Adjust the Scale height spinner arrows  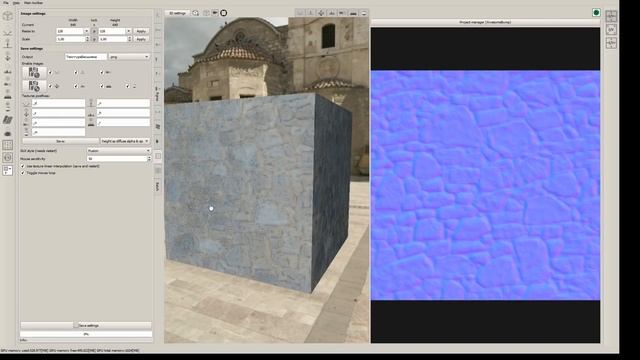[x=129, y=39]
